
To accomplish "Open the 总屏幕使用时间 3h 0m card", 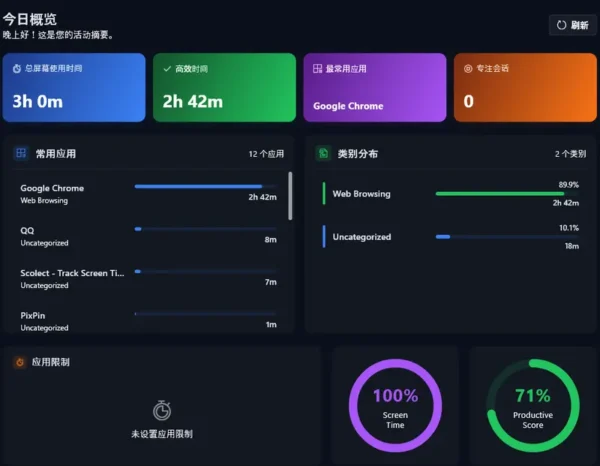I will coord(74,88).
